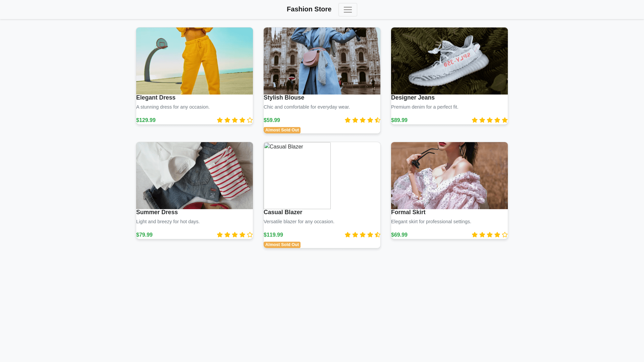
Task: Click the folded jeans and shirts image
Action: click(195, 176)
